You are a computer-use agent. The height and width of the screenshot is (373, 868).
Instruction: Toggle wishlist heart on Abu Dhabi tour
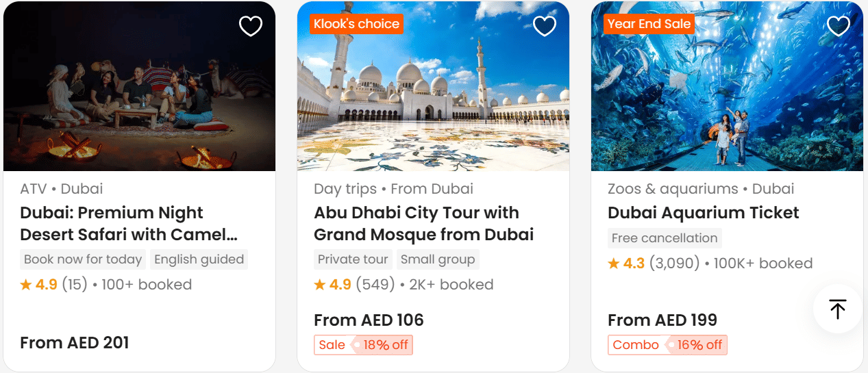[x=545, y=26]
